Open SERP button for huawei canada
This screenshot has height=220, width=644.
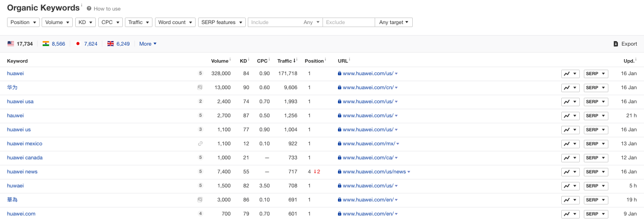[596, 158]
